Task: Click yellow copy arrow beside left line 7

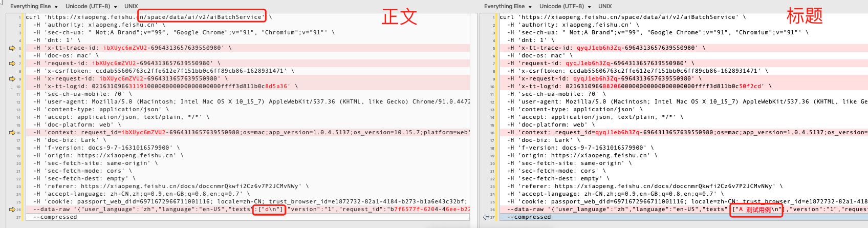Action: 12,64
